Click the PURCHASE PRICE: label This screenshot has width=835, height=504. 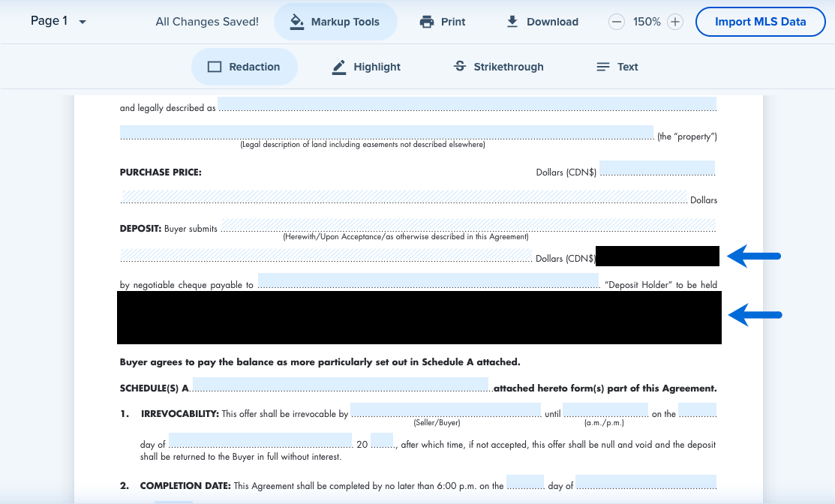161,172
